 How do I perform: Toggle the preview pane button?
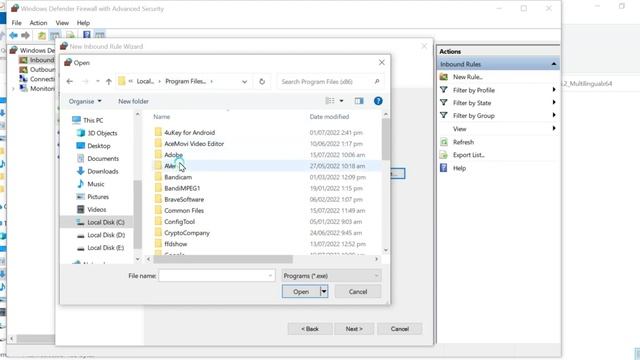[359, 101]
